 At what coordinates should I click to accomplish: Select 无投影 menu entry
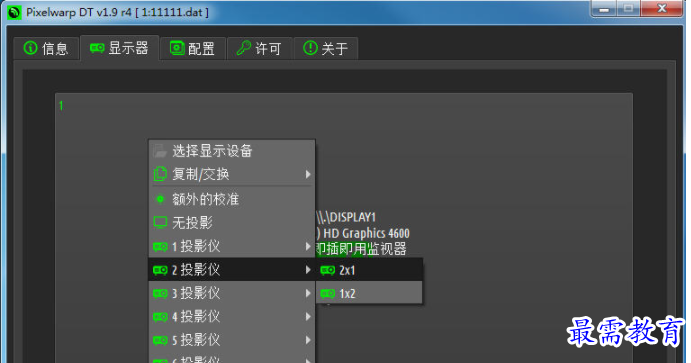pyautogui.click(x=232, y=222)
